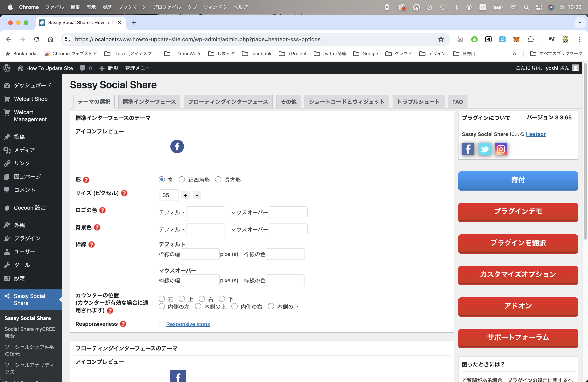Open Heateor Twitter icon in plugin box

(x=484, y=149)
